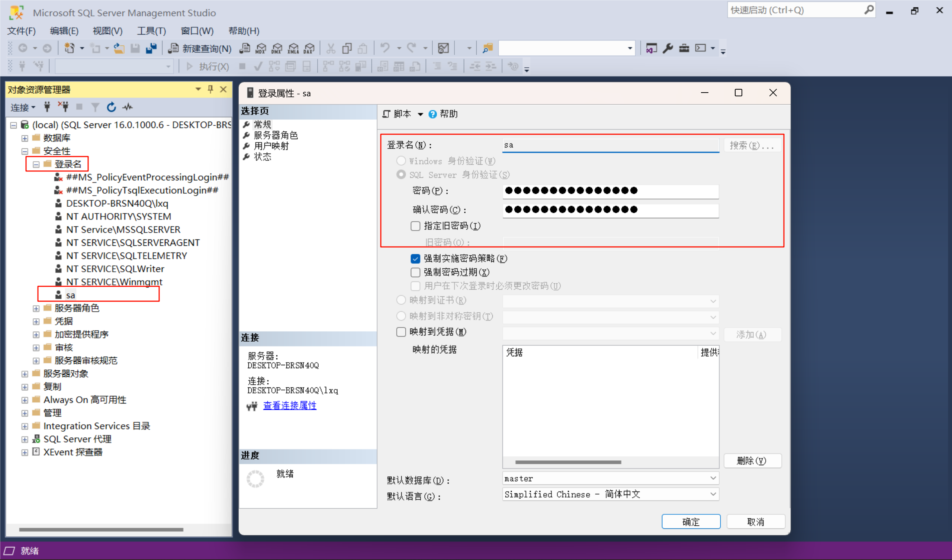The image size is (952, 560).
Task: Select the 服务器角色 page in the dialog
Action: pyautogui.click(x=276, y=135)
